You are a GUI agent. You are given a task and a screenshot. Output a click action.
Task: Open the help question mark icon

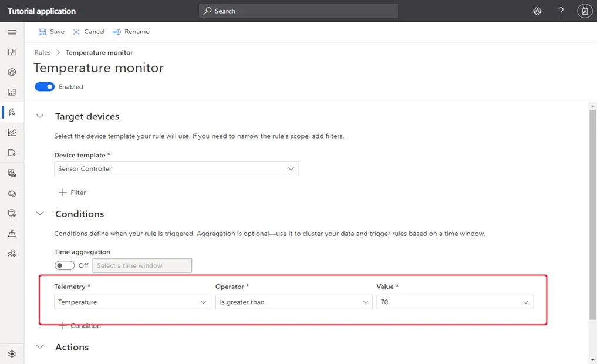[x=561, y=11]
